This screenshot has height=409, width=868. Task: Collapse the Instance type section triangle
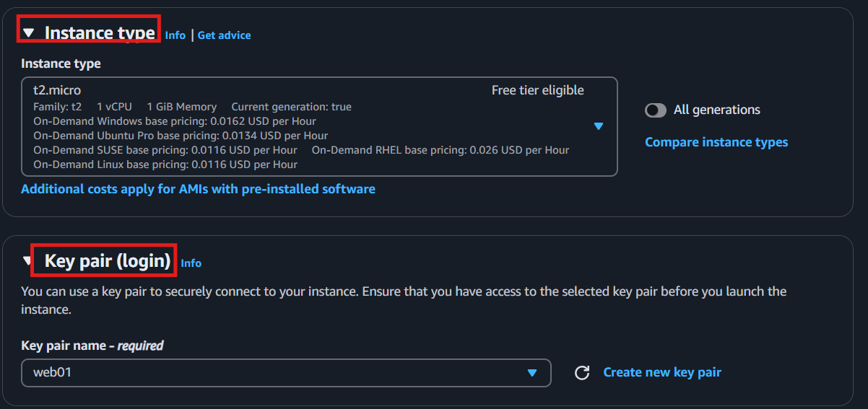pos(28,32)
